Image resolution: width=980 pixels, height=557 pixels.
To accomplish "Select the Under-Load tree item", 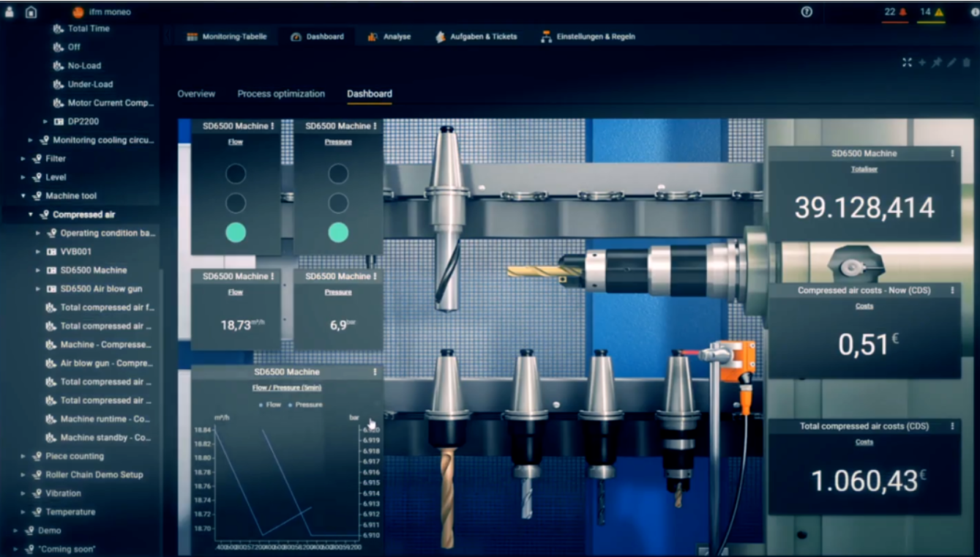I will pos(83,84).
